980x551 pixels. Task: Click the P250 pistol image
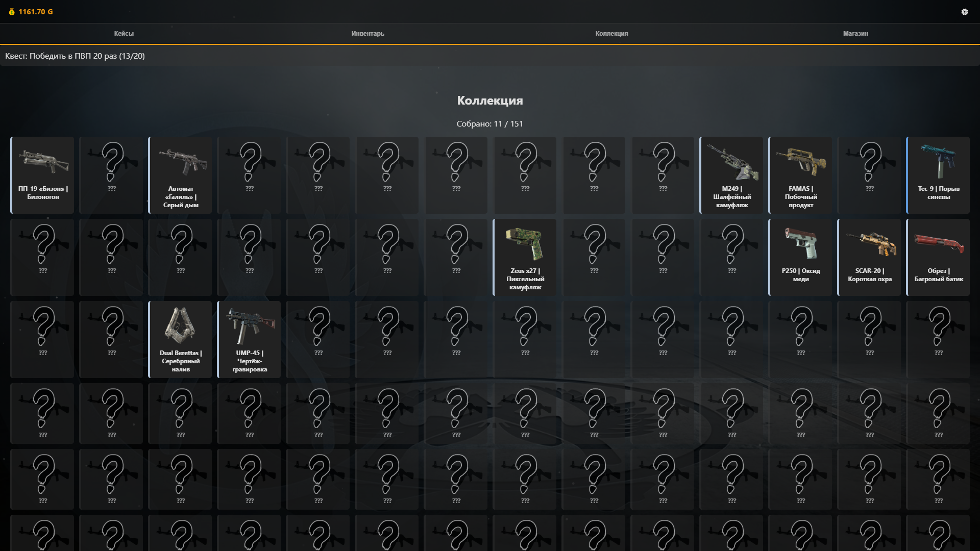tap(801, 243)
